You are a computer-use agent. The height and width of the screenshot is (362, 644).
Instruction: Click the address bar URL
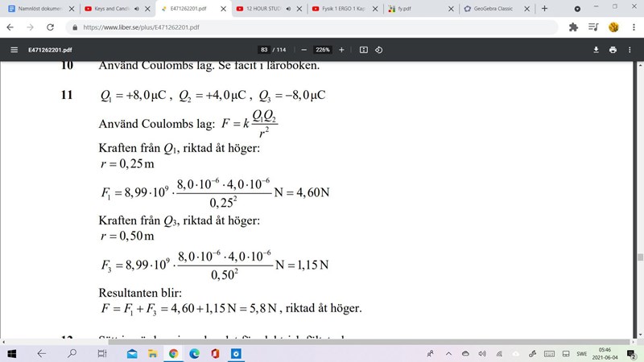point(161,27)
